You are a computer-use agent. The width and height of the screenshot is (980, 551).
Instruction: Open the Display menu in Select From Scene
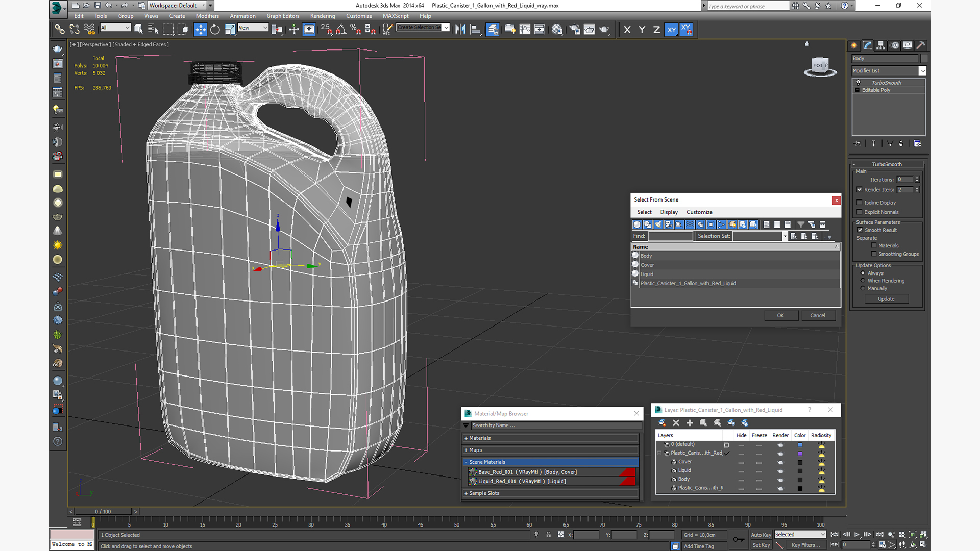[669, 212]
